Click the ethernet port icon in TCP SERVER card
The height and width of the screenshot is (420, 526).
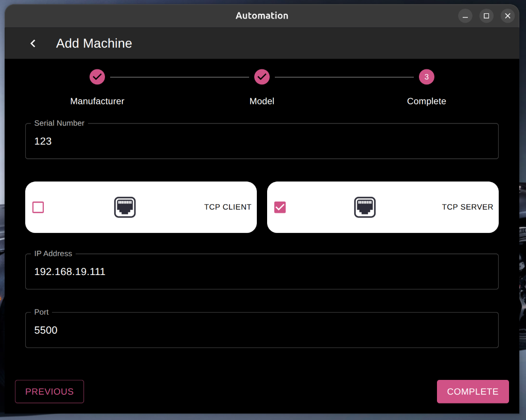point(365,207)
